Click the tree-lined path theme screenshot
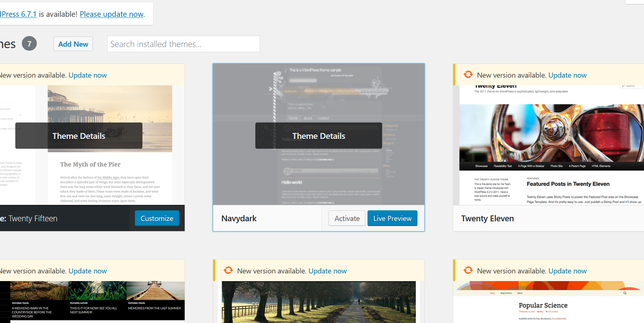This screenshot has width=644, height=323. click(x=319, y=302)
